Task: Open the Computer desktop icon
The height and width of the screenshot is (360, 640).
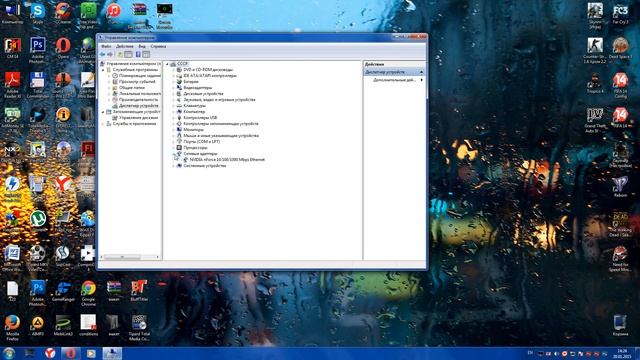Action: (x=12, y=13)
